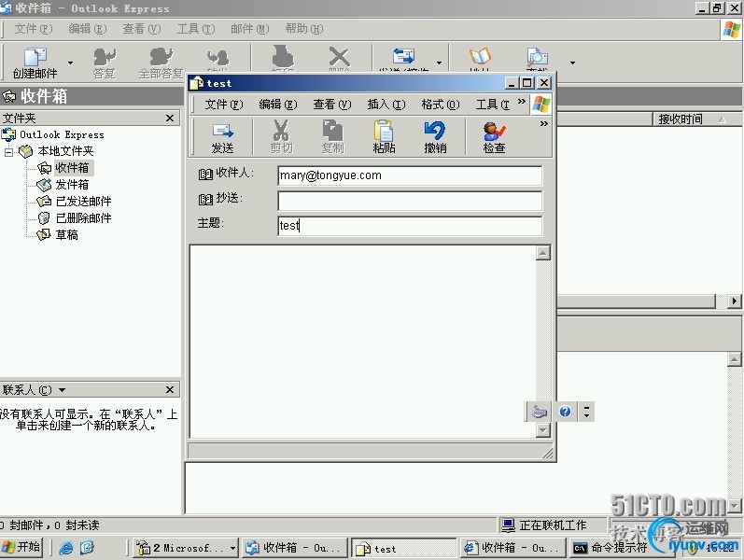Viewport: 744px width, 560px height.
Task: Select 草稿 folder in the tree
Action: click(66, 234)
